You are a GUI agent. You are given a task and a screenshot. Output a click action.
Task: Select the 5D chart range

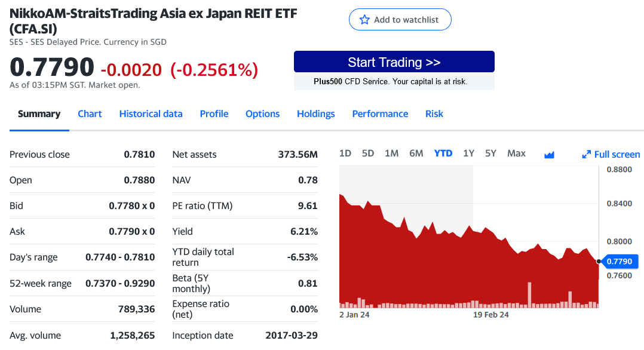point(368,153)
